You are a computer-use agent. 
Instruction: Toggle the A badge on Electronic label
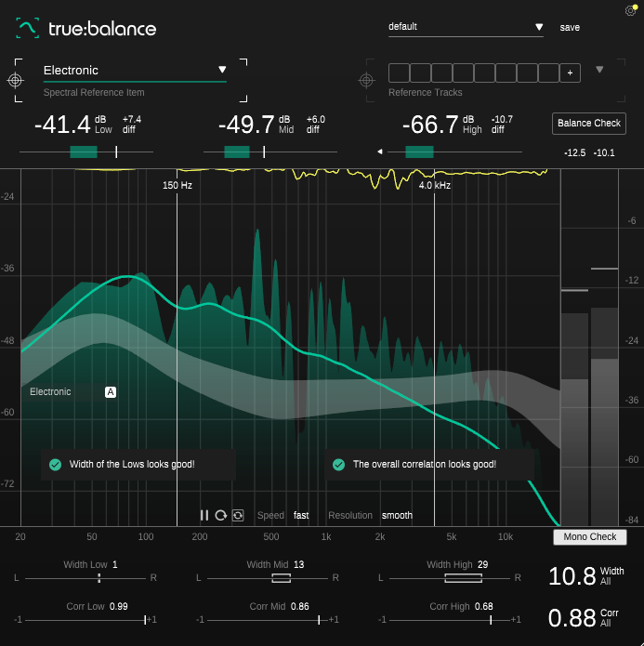[x=111, y=392]
